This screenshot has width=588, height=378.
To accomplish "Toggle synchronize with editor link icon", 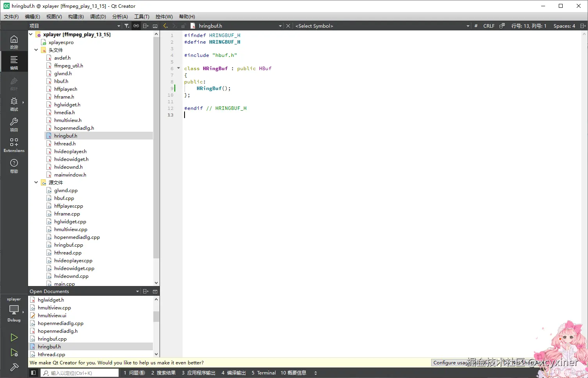I will [x=136, y=26].
